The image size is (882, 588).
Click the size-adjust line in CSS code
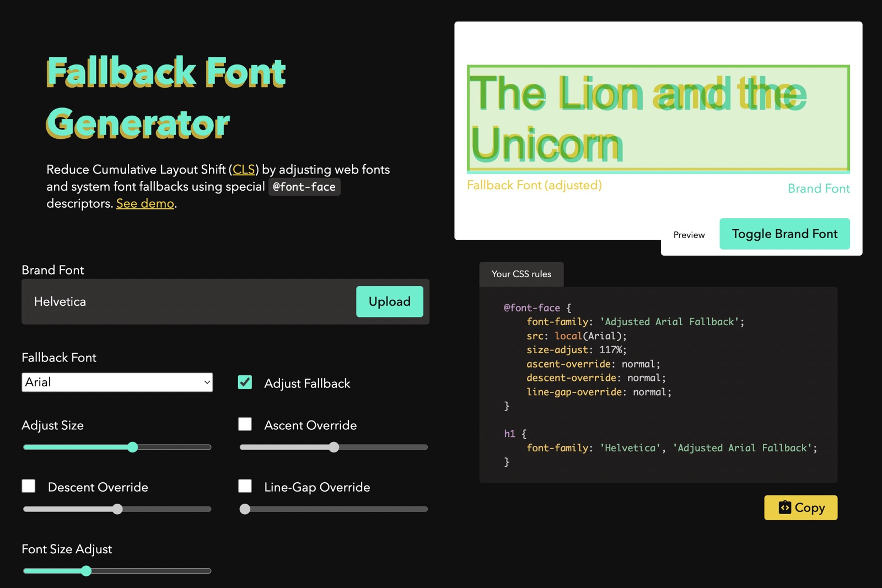coord(576,350)
